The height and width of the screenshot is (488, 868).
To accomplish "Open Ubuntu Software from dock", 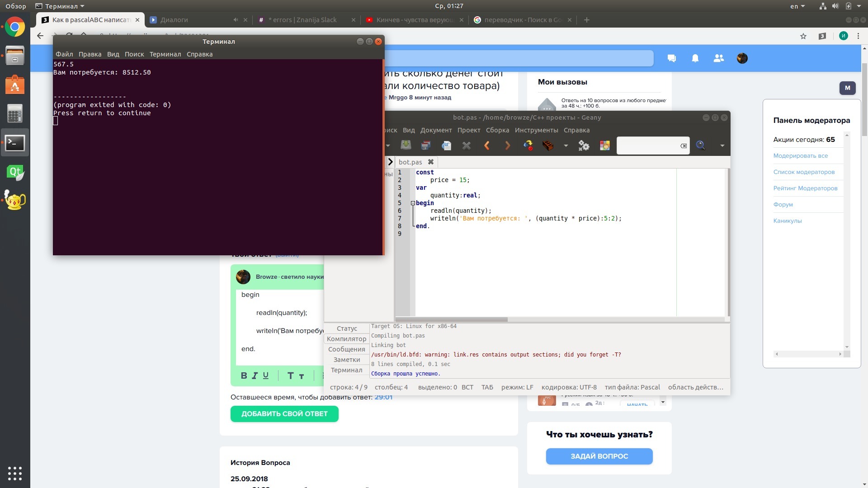I will [15, 85].
